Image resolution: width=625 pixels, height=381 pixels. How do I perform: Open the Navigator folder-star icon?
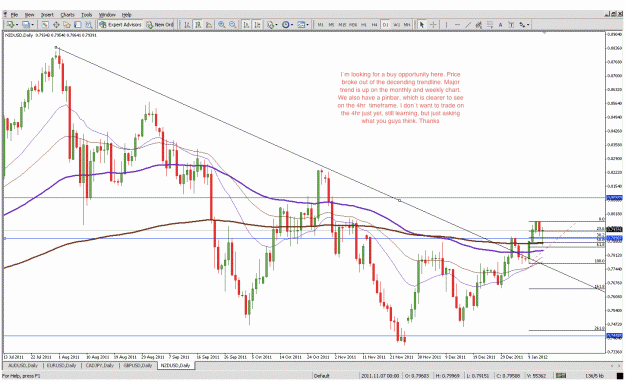67,25
